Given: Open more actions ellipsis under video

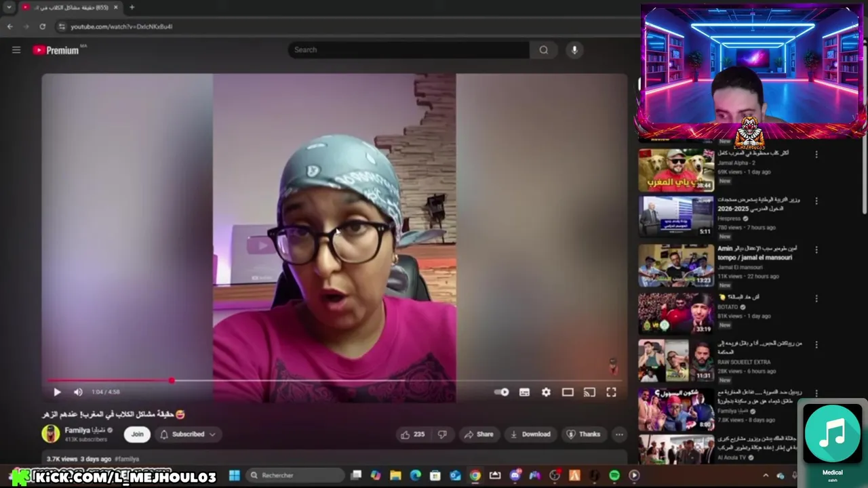Looking at the screenshot, I should [x=619, y=434].
